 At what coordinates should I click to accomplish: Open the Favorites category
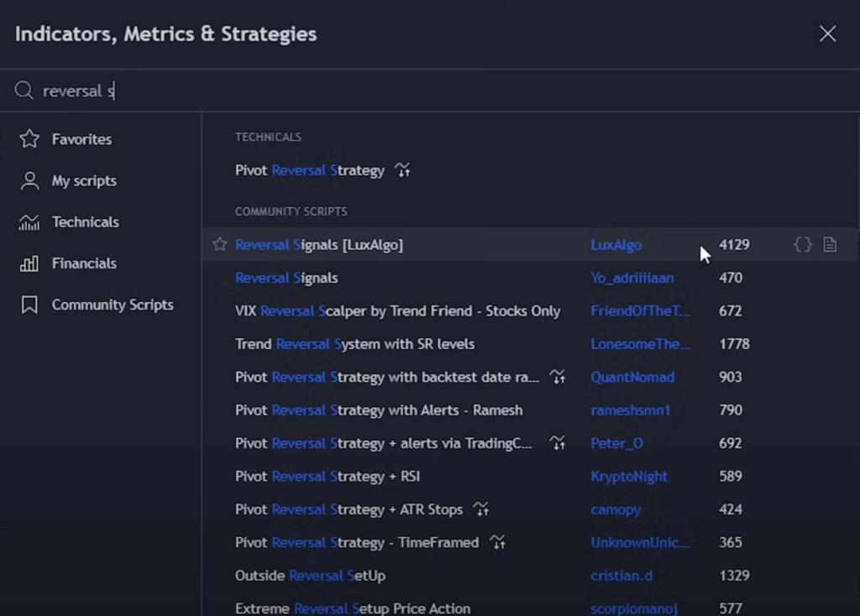pos(81,139)
